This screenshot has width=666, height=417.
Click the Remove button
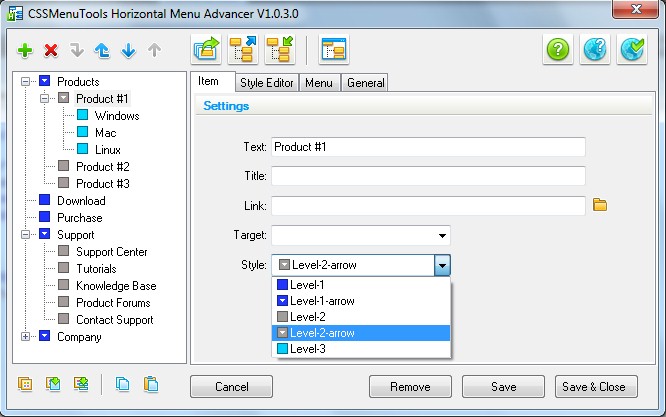[410, 386]
